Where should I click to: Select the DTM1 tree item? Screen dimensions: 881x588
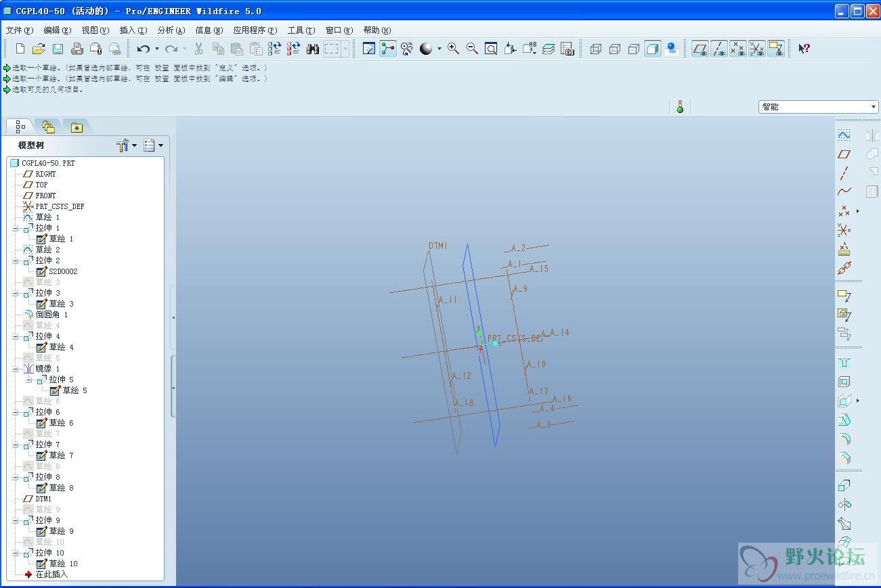coord(37,499)
